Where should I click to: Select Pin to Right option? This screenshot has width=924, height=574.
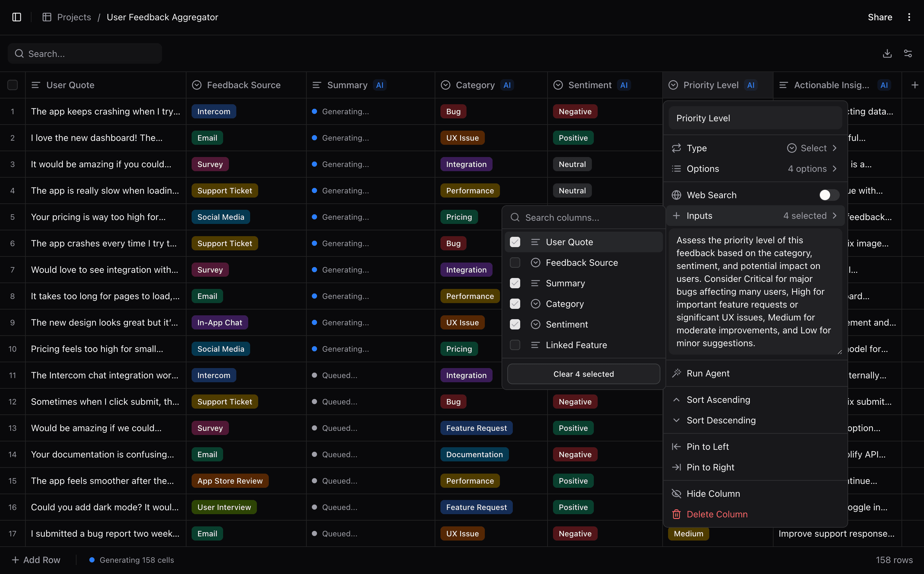click(711, 467)
